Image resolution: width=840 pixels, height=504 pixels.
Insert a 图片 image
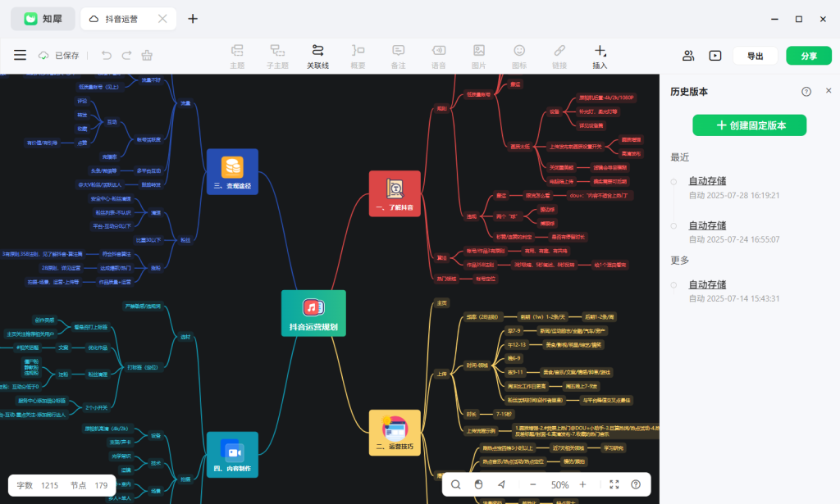pos(479,57)
